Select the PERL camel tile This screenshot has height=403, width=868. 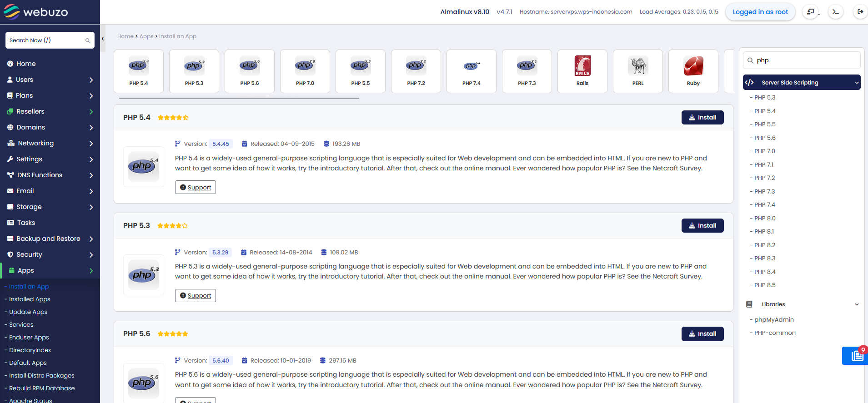pos(638,71)
